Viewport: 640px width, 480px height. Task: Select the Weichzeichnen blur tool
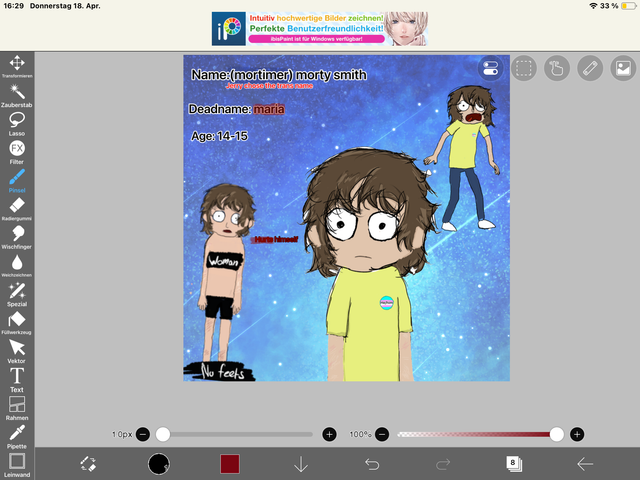point(17,266)
